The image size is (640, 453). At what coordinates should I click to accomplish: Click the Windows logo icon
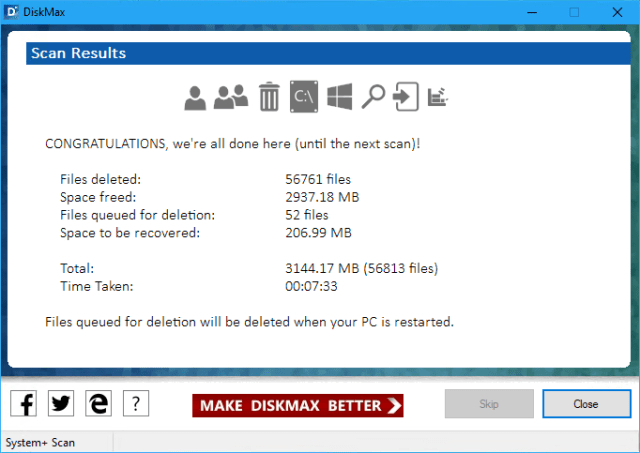[x=340, y=97]
